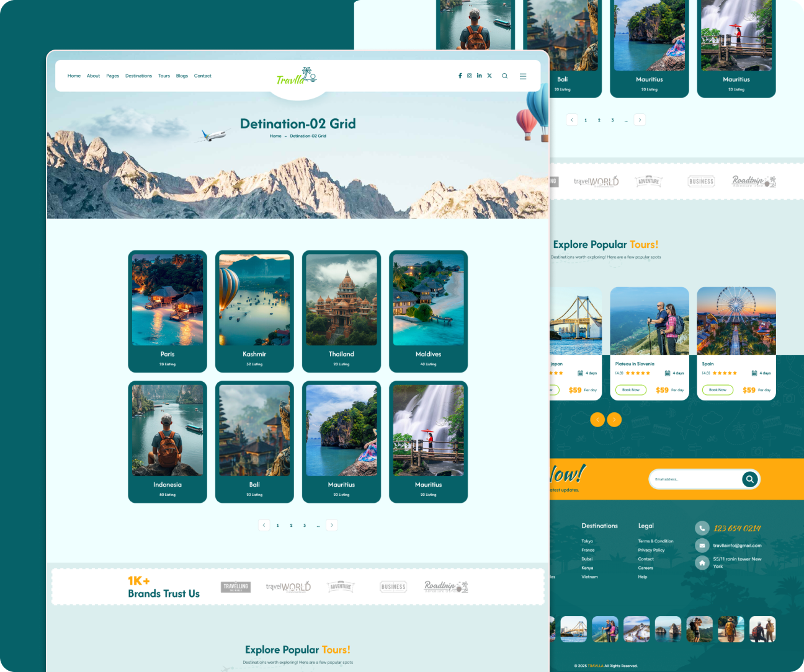Select the Kashmir destination card

[254, 311]
